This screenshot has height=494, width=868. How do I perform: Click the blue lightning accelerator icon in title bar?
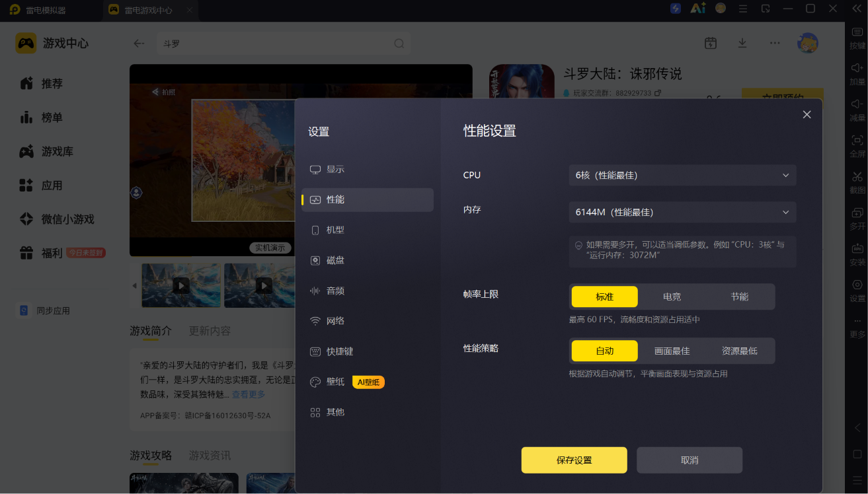[x=676, y=9]
